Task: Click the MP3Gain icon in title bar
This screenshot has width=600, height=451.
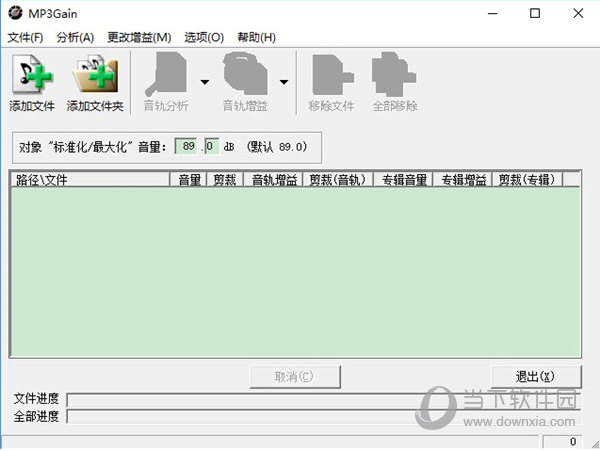Action: 15,13
